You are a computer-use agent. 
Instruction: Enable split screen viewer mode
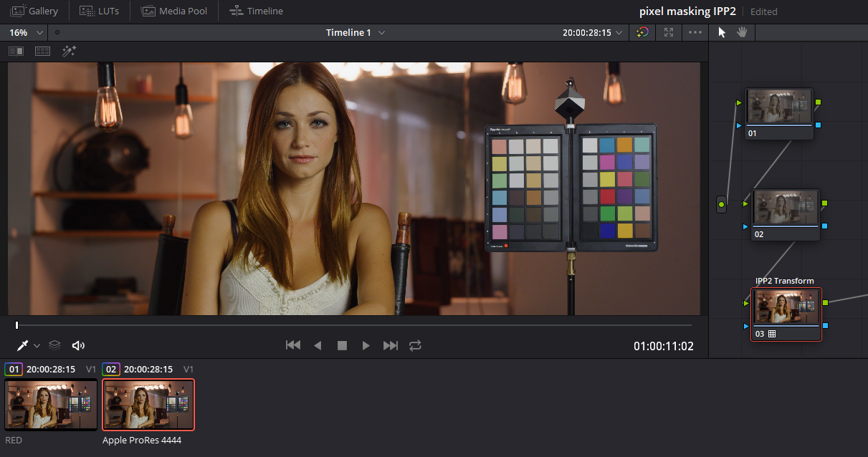(x=42, y=52)
